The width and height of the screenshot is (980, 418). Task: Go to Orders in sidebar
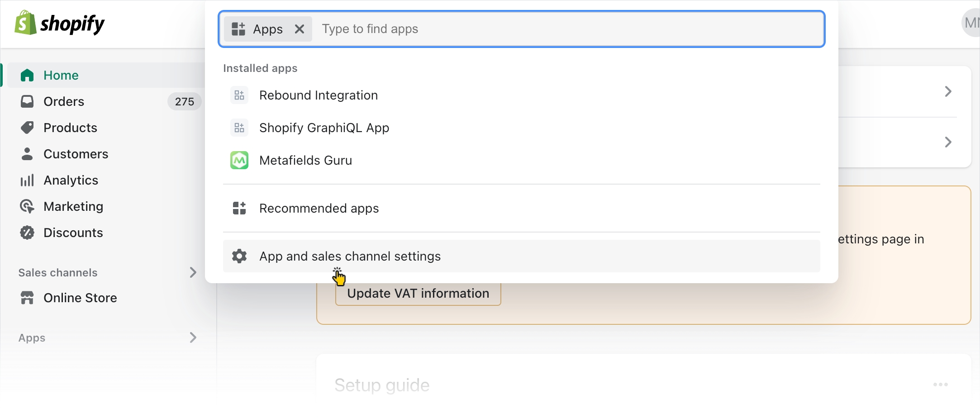(x=64, y=101)
